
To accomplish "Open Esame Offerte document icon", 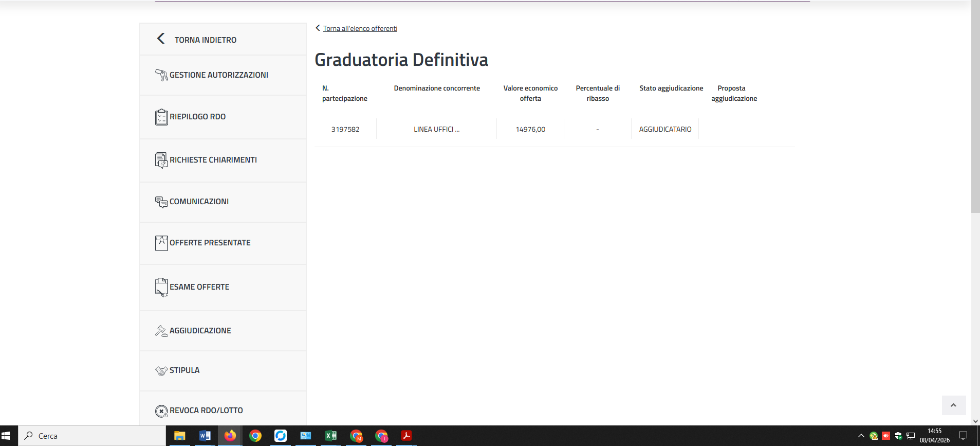I will (161, 287).
